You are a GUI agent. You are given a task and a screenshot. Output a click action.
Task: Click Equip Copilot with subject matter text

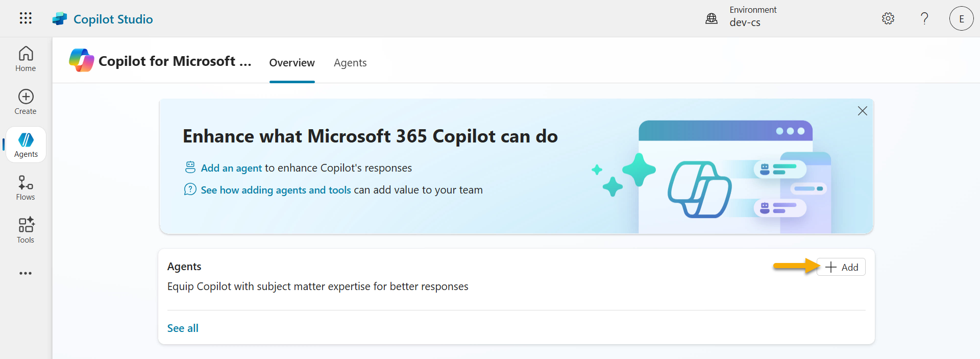tap(317, 286)
